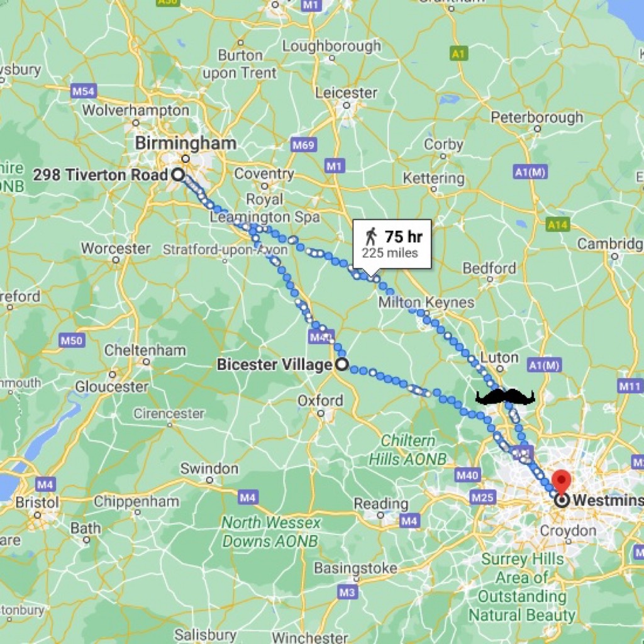
Task: Click the M54 motorway badge
Action: coord(84,91)
